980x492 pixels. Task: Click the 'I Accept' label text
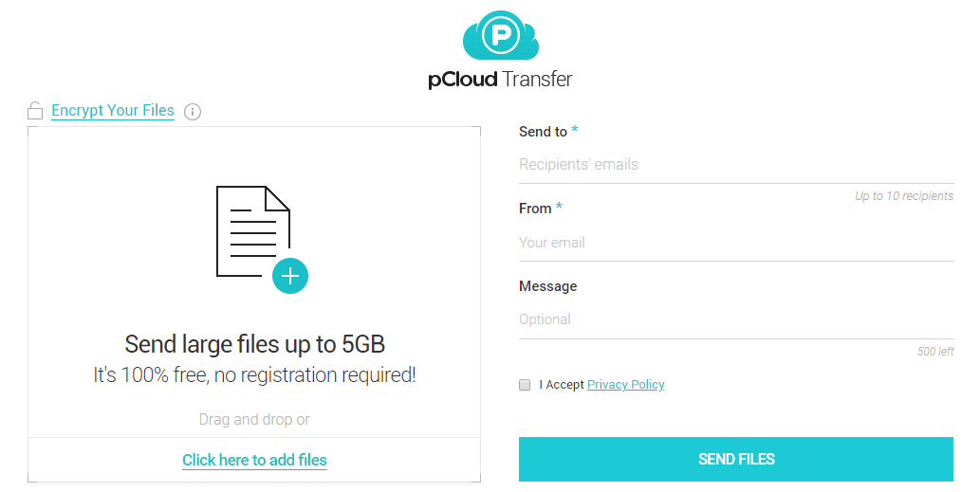click(562, 385)
